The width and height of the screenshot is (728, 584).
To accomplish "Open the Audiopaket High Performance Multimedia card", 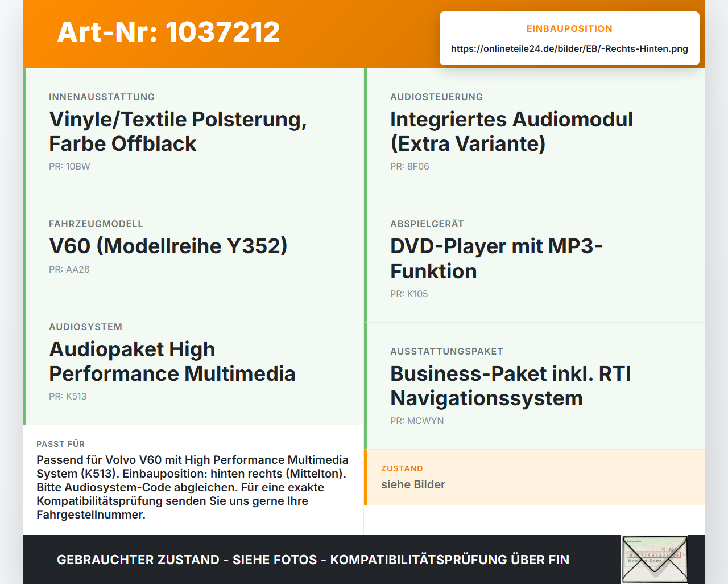I will click(x=193, y=361).
